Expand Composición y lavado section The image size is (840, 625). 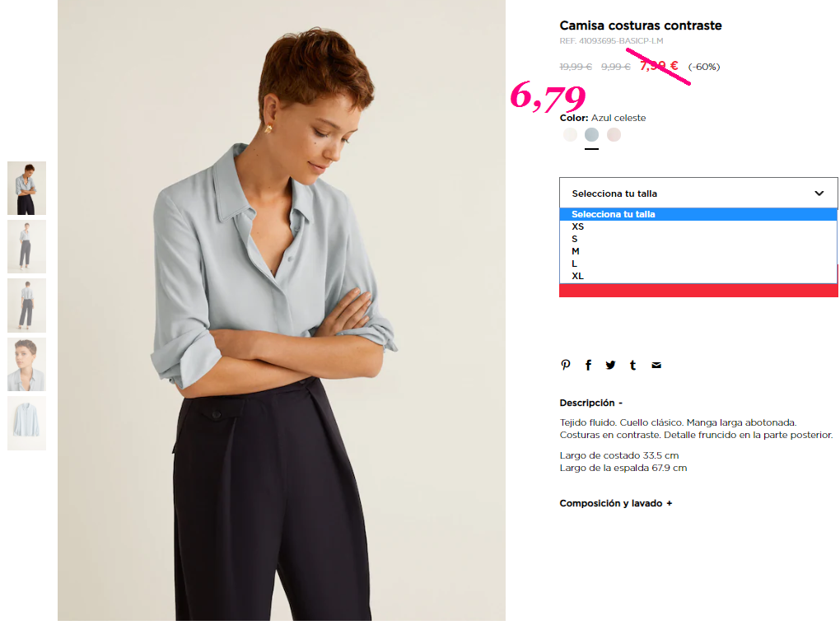tap(615, 503)
